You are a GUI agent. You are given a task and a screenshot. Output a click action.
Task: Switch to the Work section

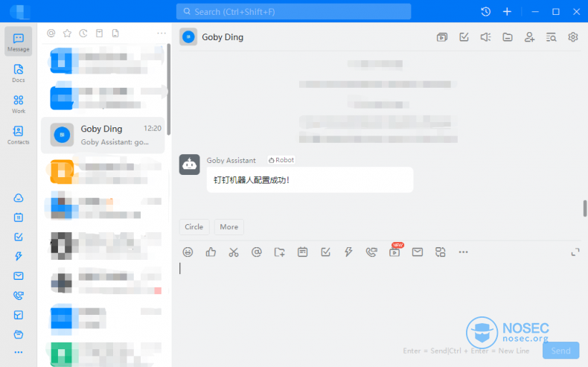(x=18, y=103)
